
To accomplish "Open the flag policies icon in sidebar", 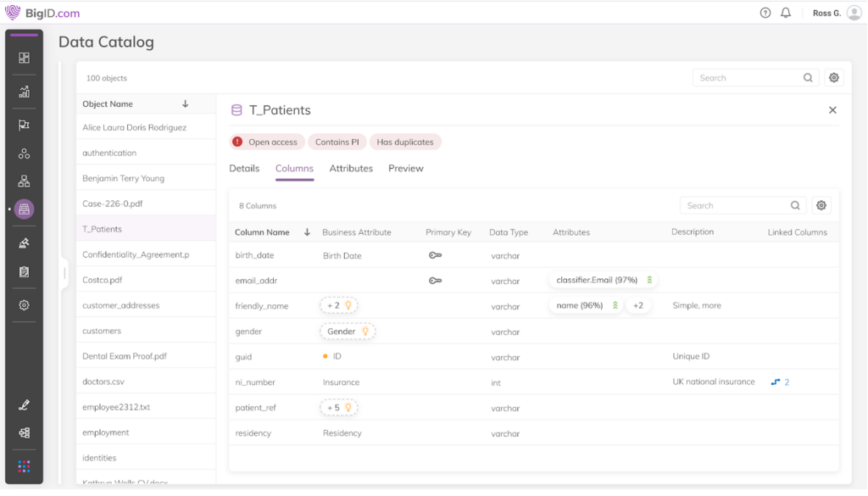I will coord(24,125).
